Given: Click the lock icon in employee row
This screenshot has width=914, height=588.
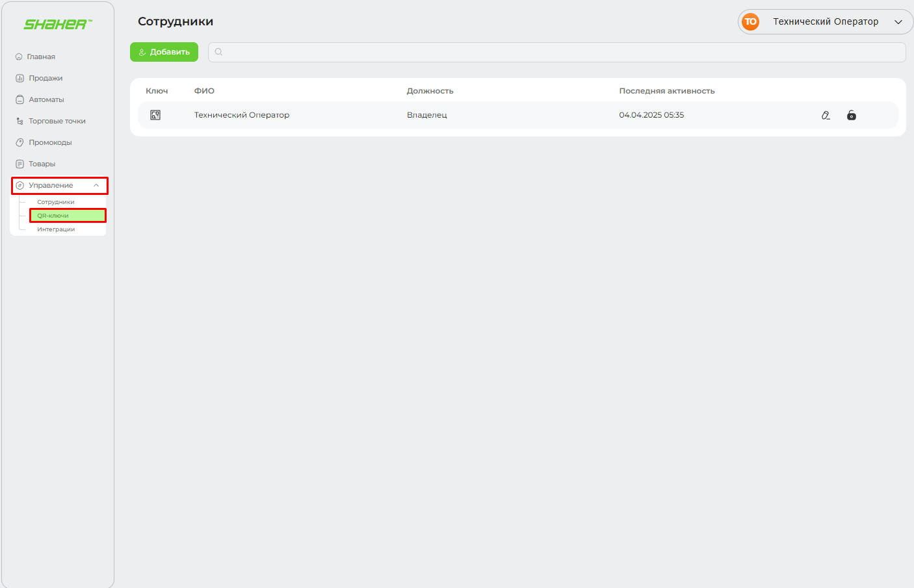Looking at the screenshot, I should (x=852, y=115).
